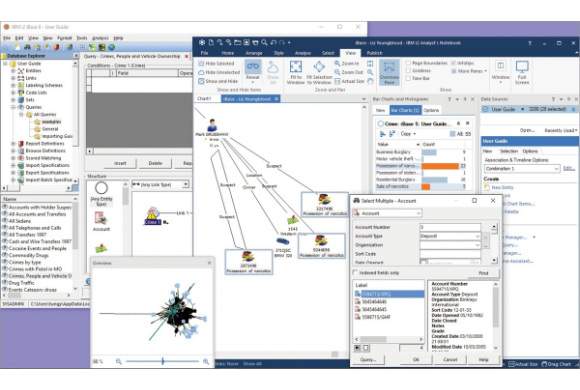The width and height of the screenshot is (580, 390).
Task: Select the BMW 320 car icon on chart
Action: [x=283, y=242]
